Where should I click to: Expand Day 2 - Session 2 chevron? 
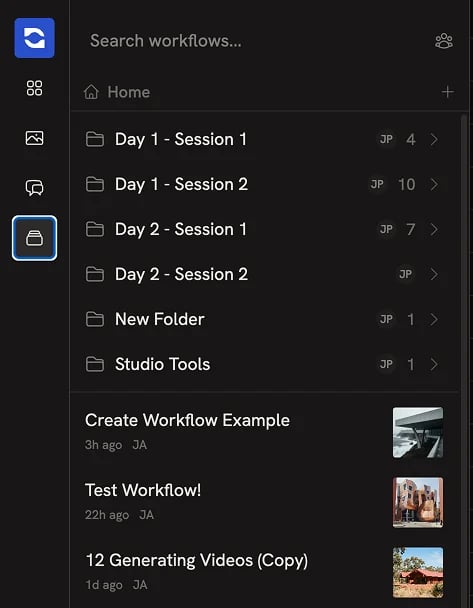point(434,274)
